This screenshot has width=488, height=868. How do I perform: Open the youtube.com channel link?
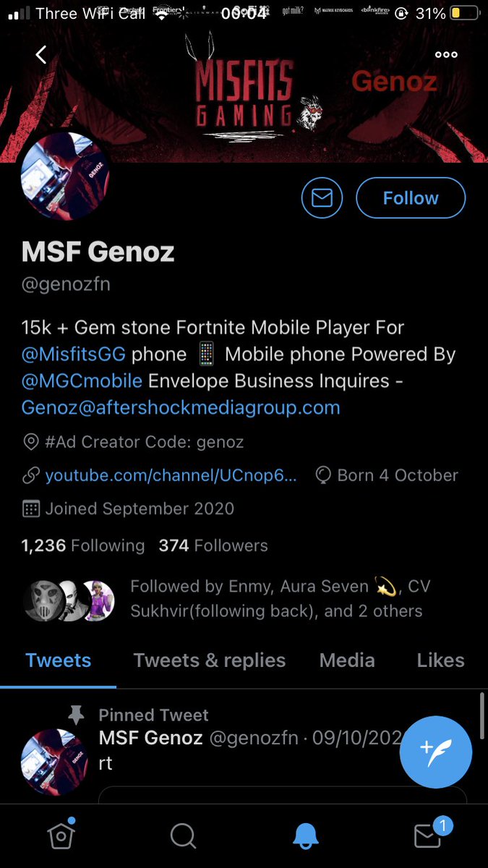tap(170, 475)
